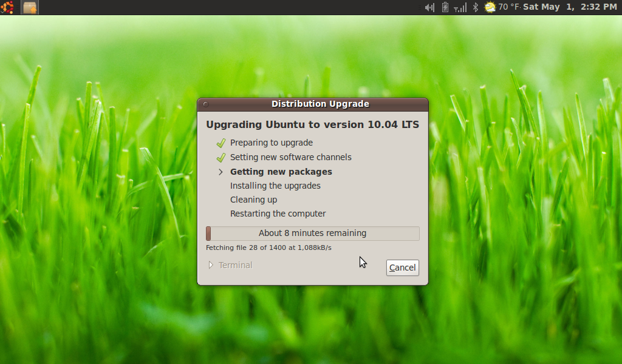Select the Cleaning up step
The image size is (622, 364).
pyautogui.click(x=253, y=200)
